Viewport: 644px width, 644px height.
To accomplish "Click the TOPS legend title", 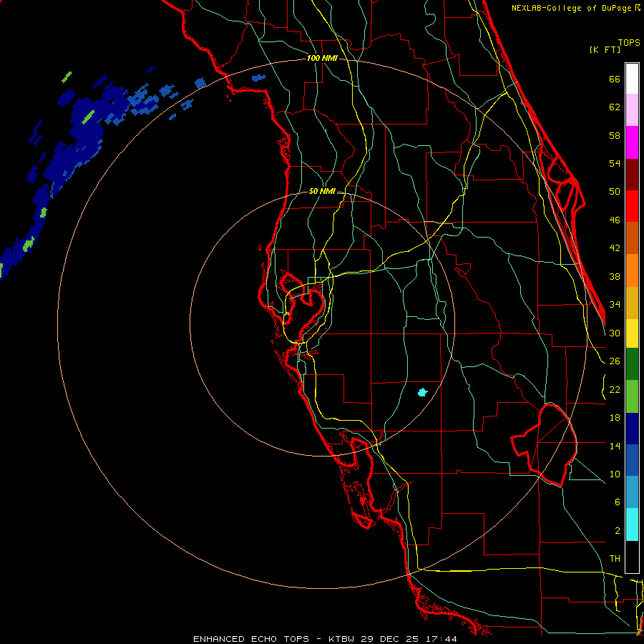I will pos(629,43).
